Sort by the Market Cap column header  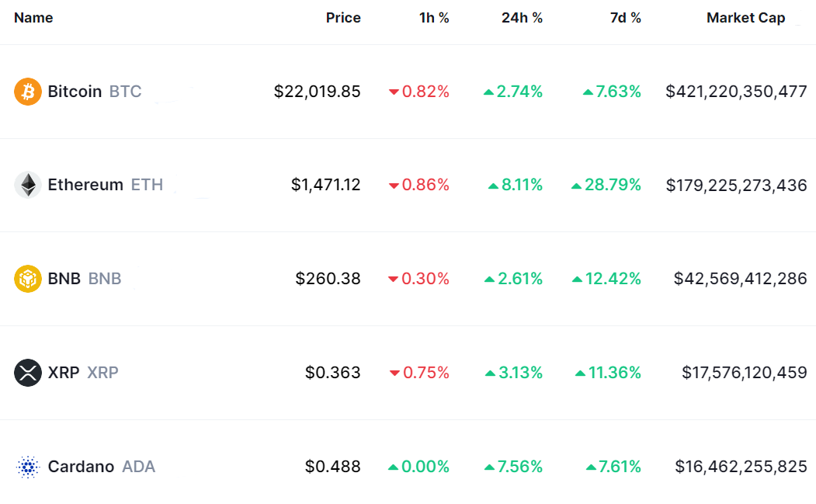tap(745, 18)
